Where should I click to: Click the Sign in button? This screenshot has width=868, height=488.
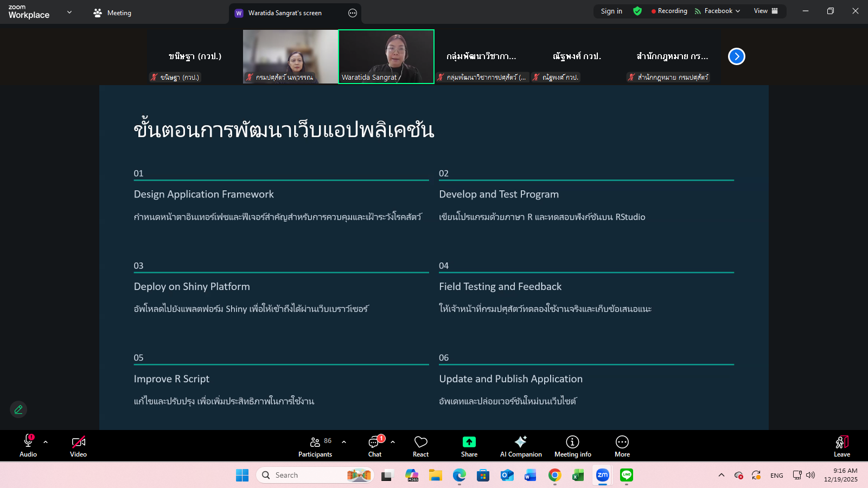pyautogui.click(x=611, y=11)
